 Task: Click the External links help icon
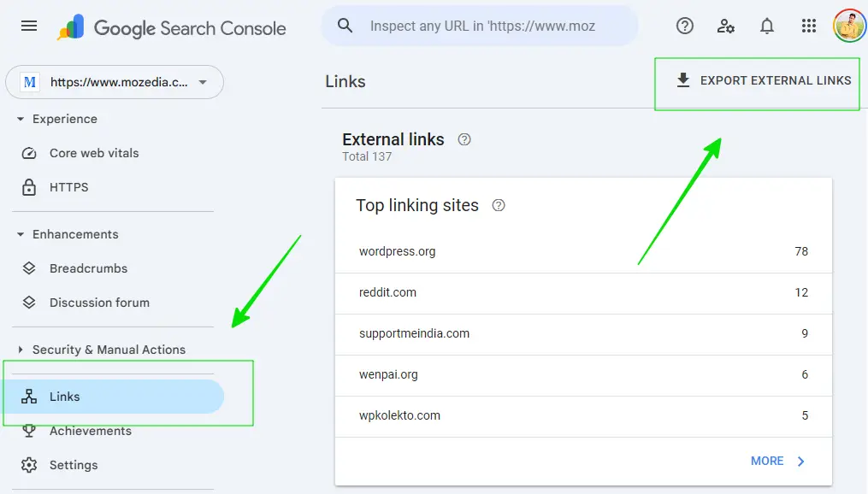point(464,138)
